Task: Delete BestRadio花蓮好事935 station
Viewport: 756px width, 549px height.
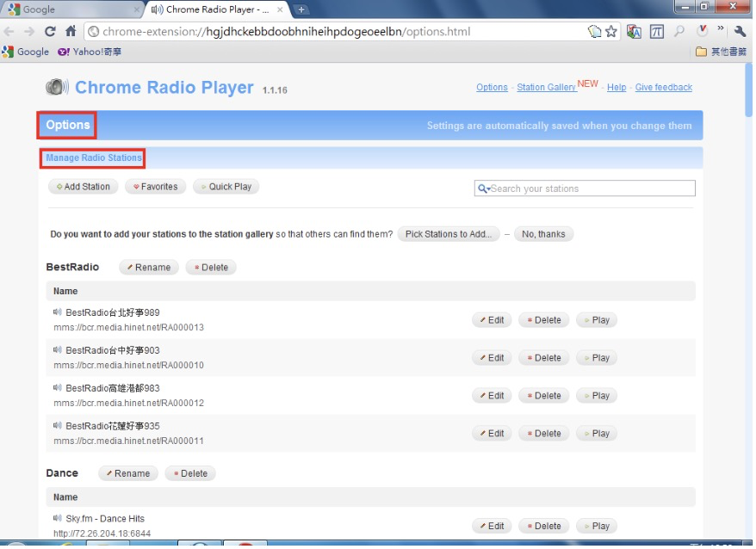Action: coord(544,434)
